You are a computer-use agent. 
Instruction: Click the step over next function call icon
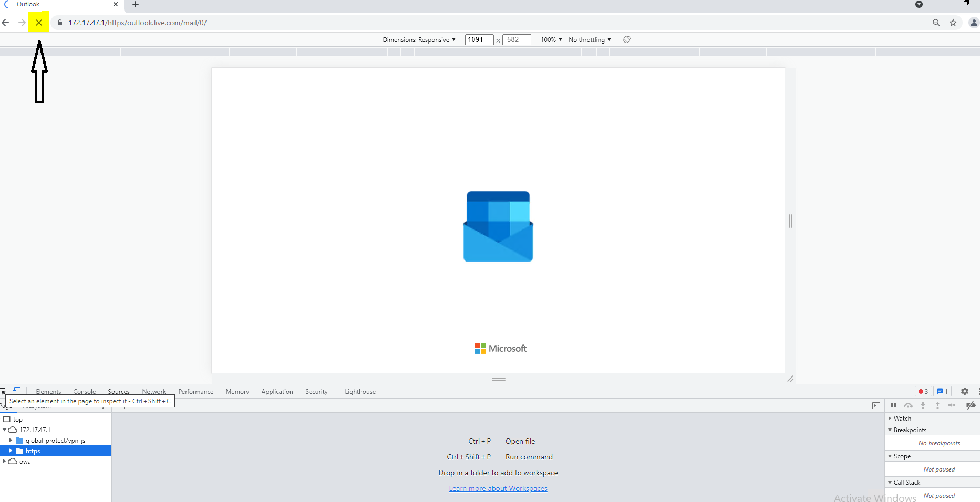pyautogui.click(x=909, y=405)
